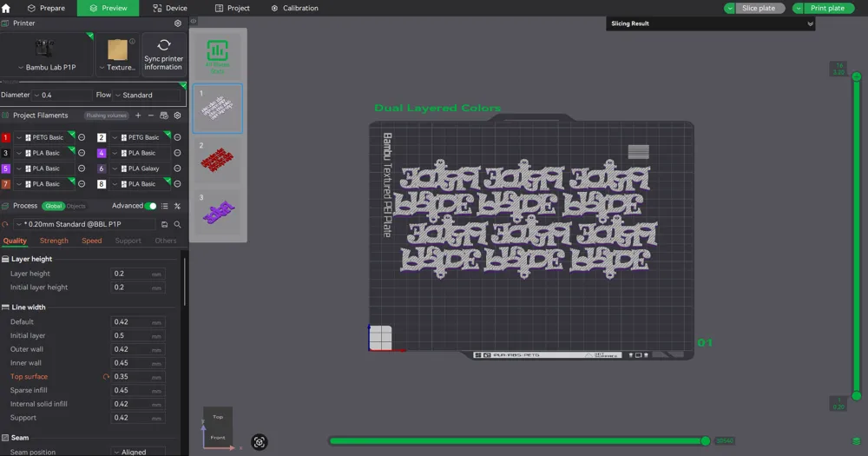The width and height of the screenshot is (868, 456).
Task: Open the nozzle Diameter 0.4 dropdown
Action: click(x=62, y=96)
